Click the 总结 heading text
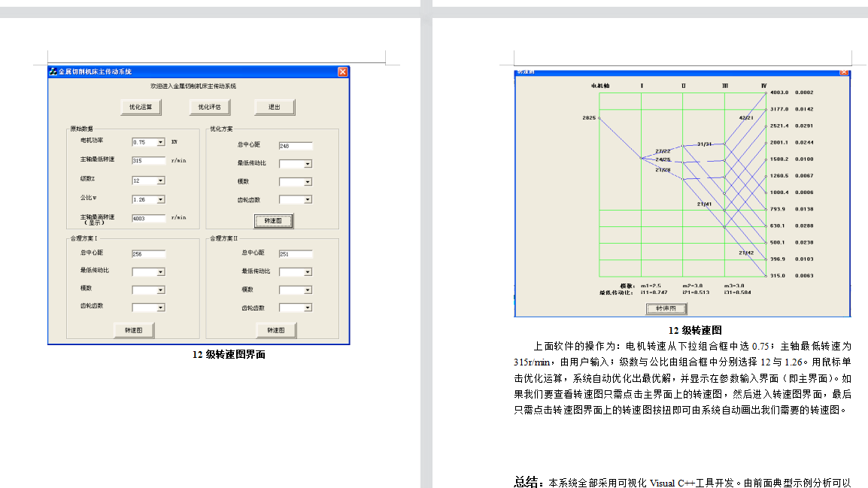The image size is (868, 488). [x=525, y=482]
